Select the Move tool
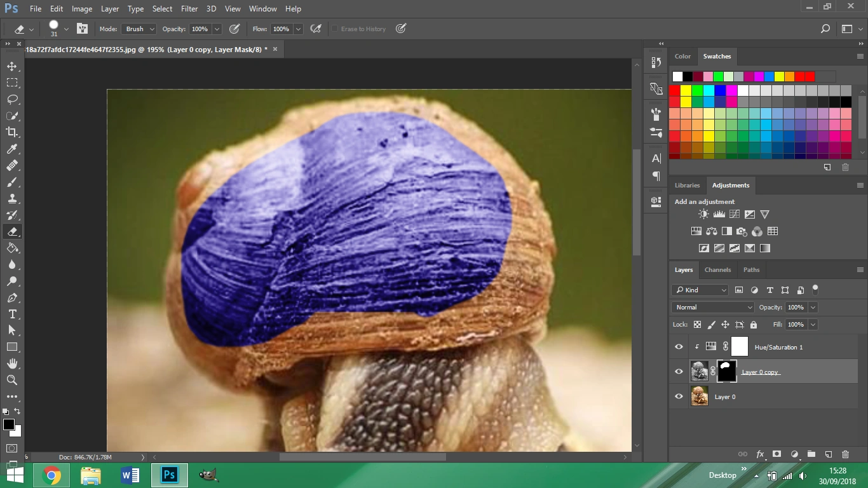Image resolution: width=868 pixels, height=488 pixels. click(12, 67)
